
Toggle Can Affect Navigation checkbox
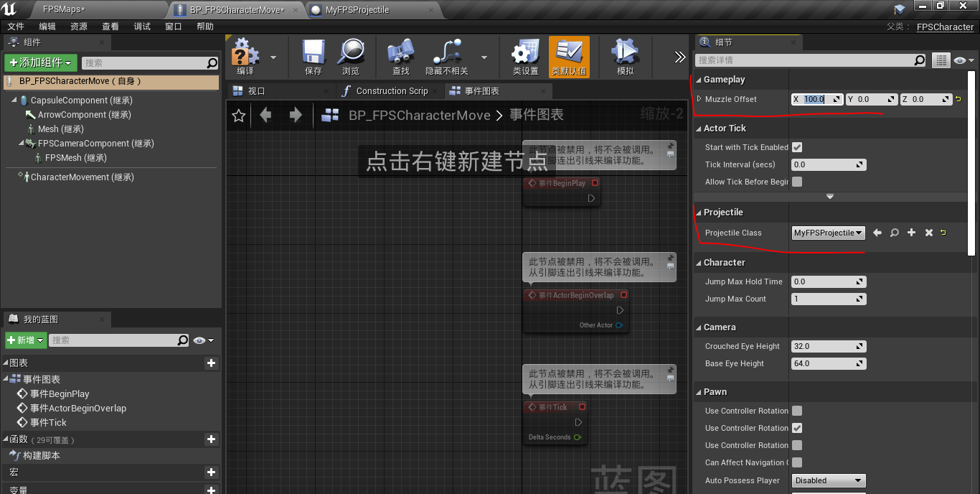pyautogui.click(x=797, y=462)
